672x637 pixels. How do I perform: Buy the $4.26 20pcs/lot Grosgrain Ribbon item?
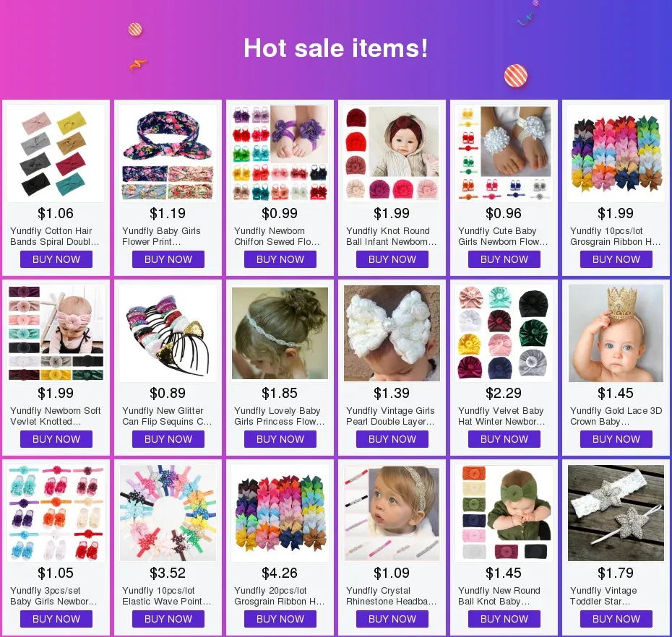280,619
